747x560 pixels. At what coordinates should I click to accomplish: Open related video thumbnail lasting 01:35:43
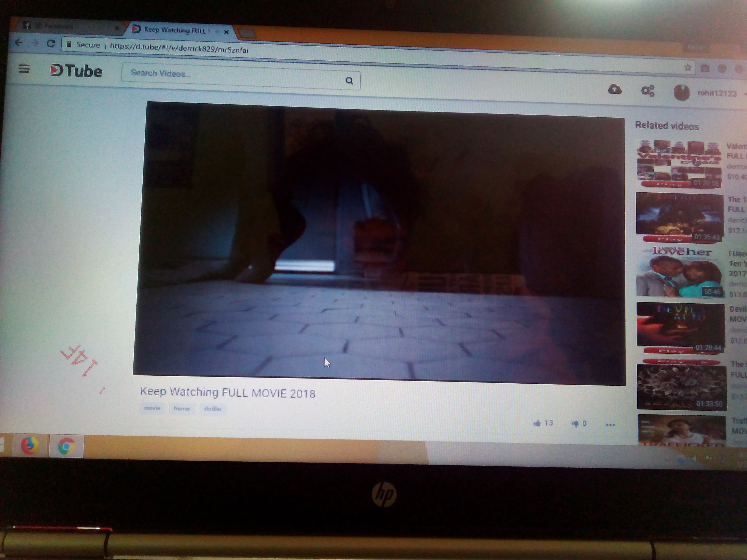point(679,218)
